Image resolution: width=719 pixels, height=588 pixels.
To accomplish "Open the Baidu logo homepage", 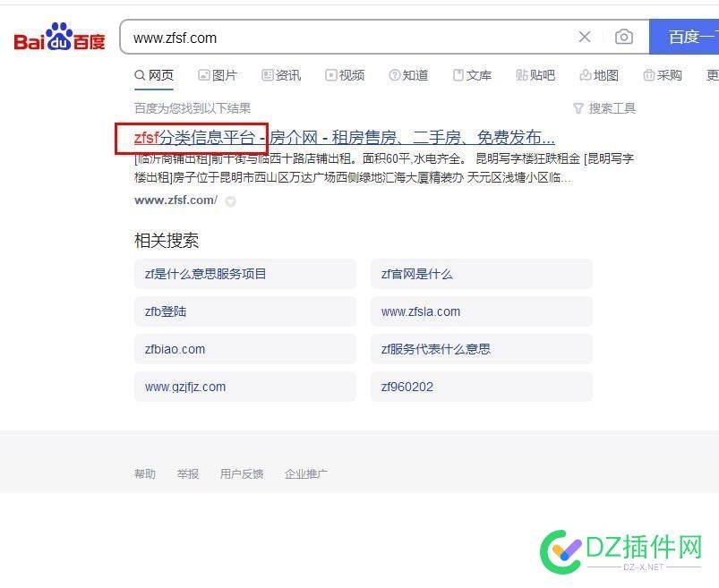I will 60,37.
